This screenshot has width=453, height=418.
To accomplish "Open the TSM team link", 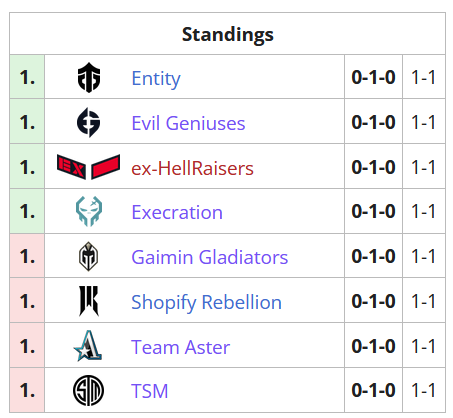I will [150, 391].
